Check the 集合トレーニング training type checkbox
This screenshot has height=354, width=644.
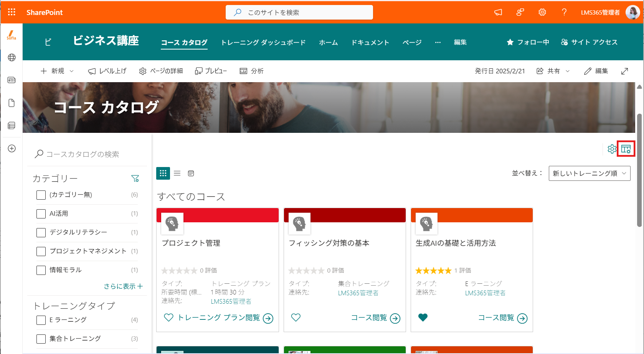41,339
